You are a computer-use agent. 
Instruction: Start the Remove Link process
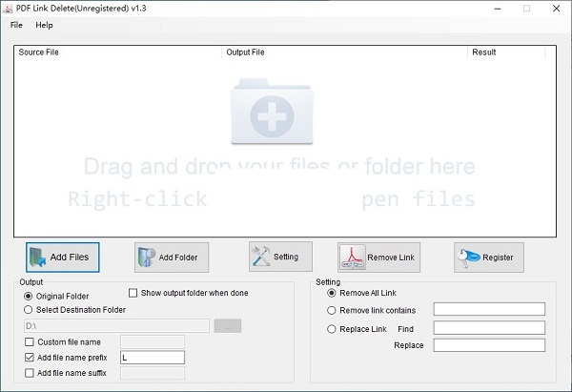[378, 258]
